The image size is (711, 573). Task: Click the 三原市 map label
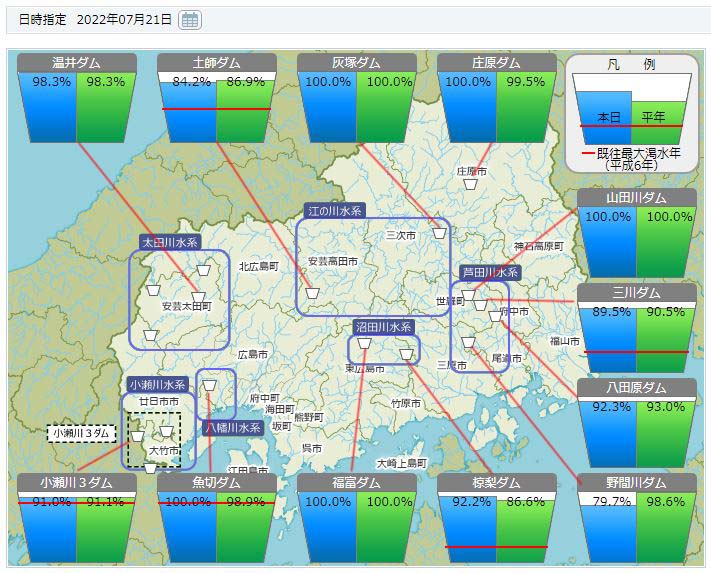click(x=452, y=365)
